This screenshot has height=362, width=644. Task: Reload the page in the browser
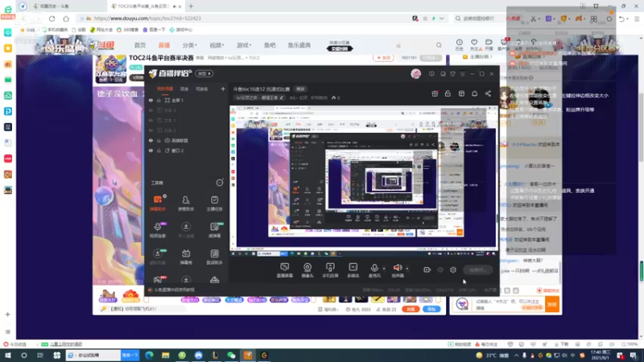pyautogui.click(x=52, y=19)
